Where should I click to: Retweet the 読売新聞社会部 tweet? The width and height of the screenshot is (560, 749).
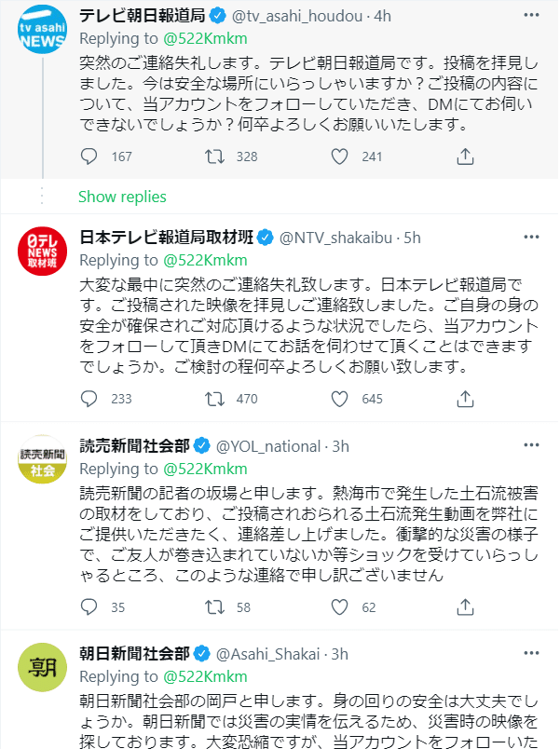(214, 606)
